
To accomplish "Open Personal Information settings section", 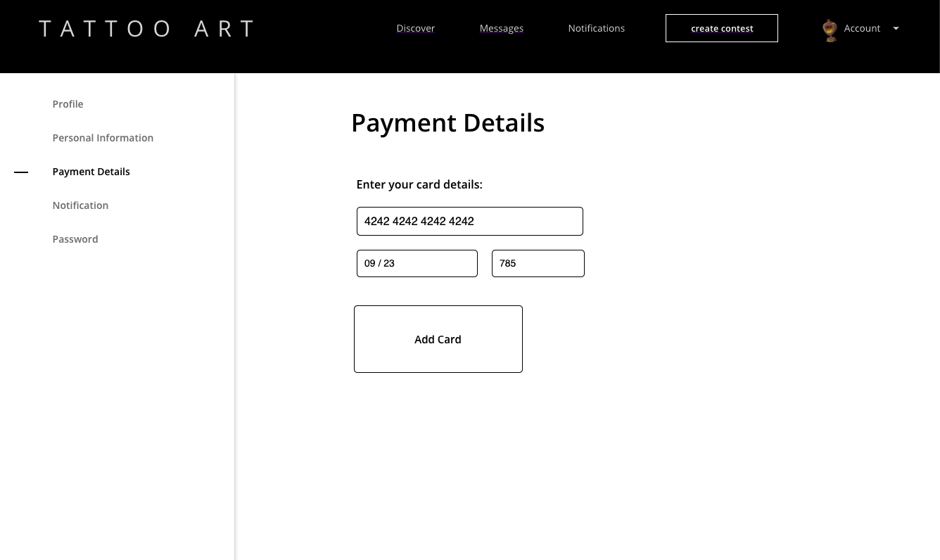I will pyautogui.click(x=103, y=138).
